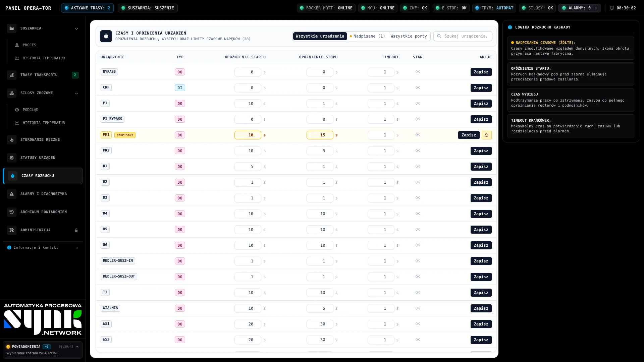
Task: Save settings for BYPASS device
Action: point(481,72)
